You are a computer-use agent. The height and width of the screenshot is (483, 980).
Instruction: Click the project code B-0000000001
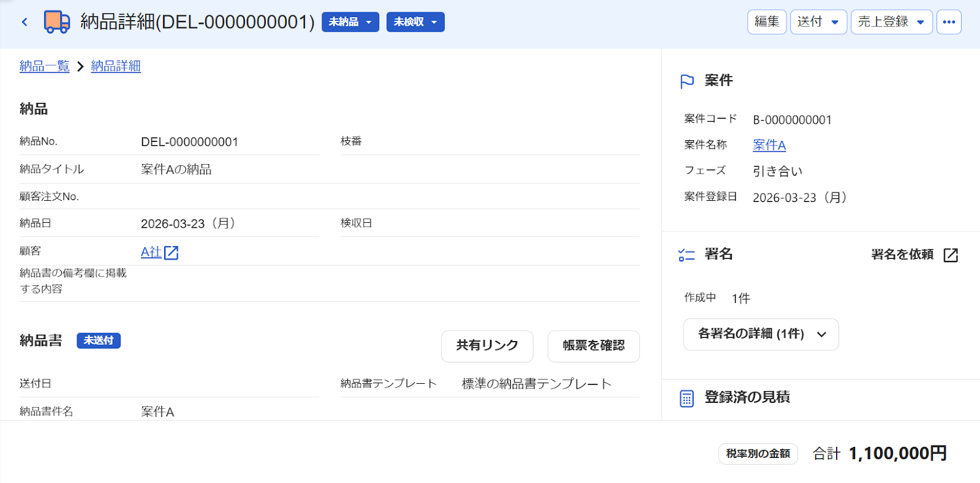(792, 120)
